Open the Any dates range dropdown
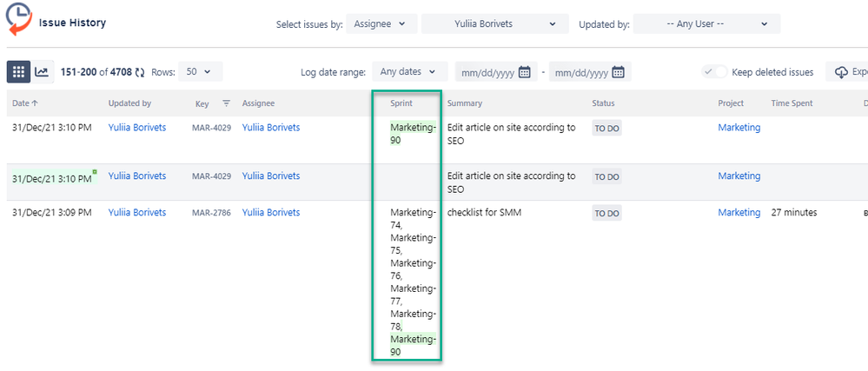This screenshot has width=868, height=371. point(410,71)
